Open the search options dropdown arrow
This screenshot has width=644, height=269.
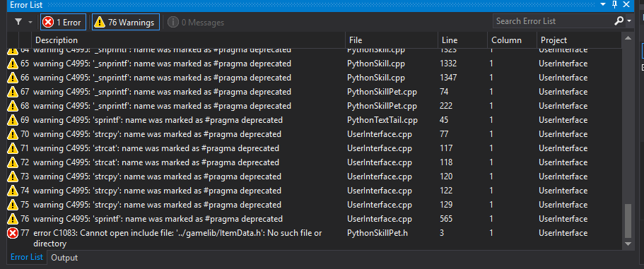(629, 21)
